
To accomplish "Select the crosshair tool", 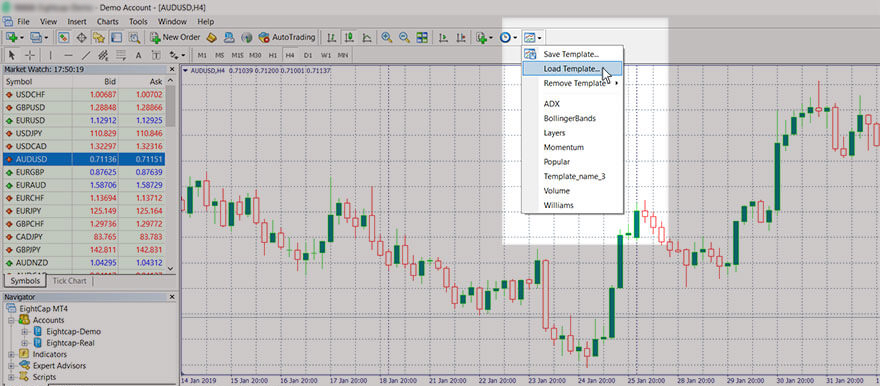I will [30, 55].
